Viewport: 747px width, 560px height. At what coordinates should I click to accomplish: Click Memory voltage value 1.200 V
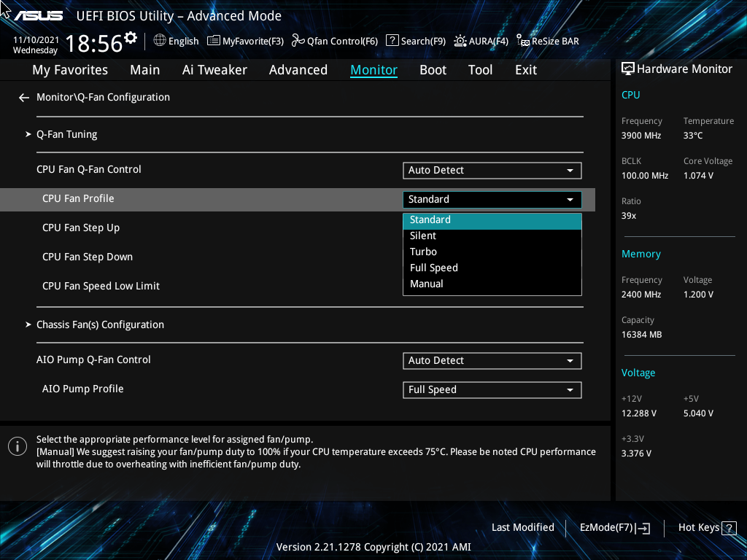pos(698,295)
